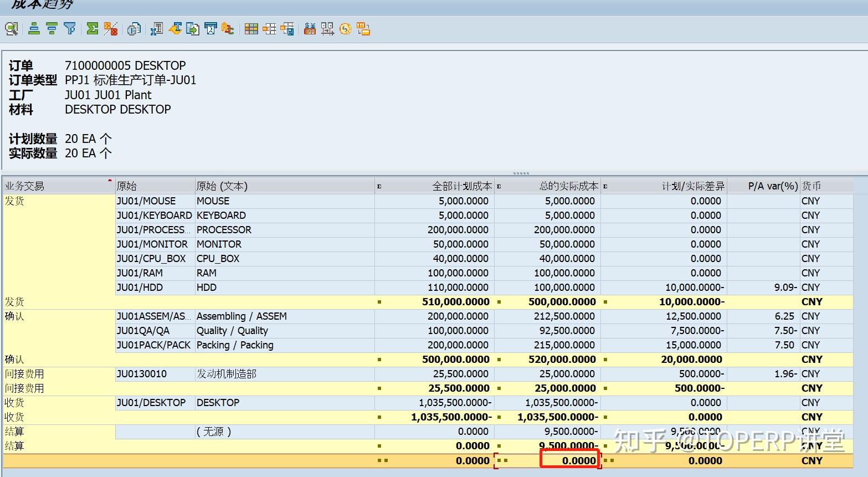
Task: Open the word processing export icon
Action: [175, 29]
